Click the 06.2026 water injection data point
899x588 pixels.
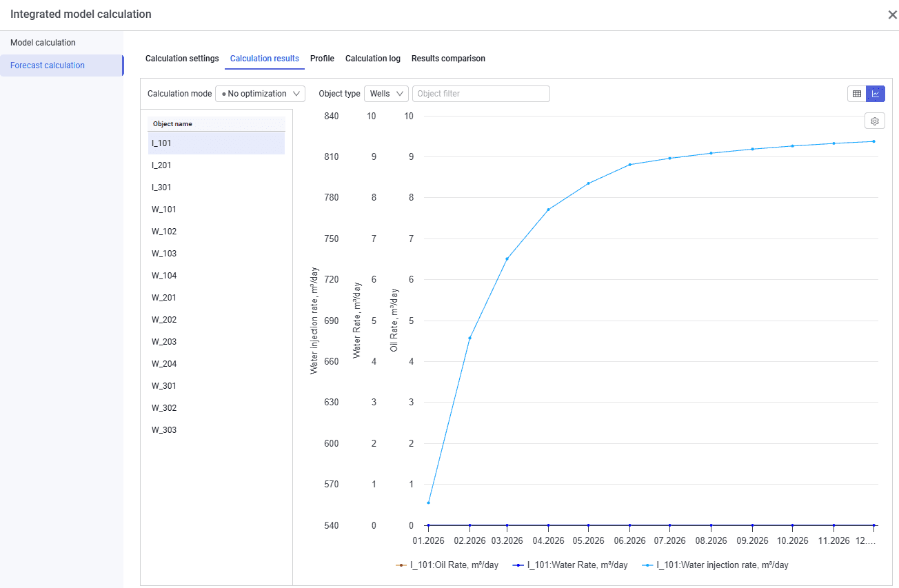click(x=630, y=165)
